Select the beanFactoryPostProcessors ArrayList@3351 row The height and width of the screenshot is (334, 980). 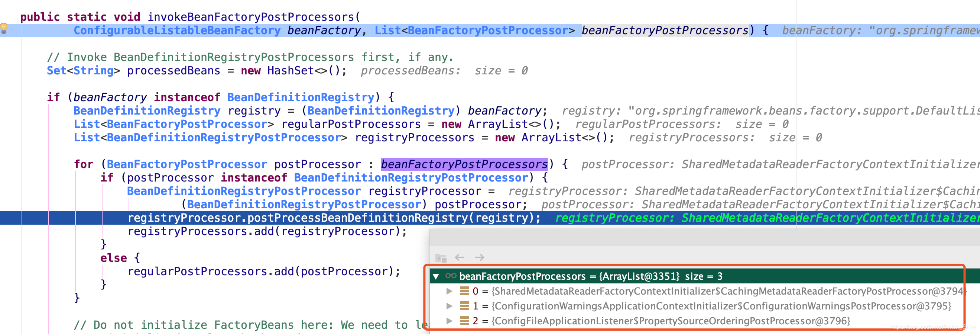705,276
